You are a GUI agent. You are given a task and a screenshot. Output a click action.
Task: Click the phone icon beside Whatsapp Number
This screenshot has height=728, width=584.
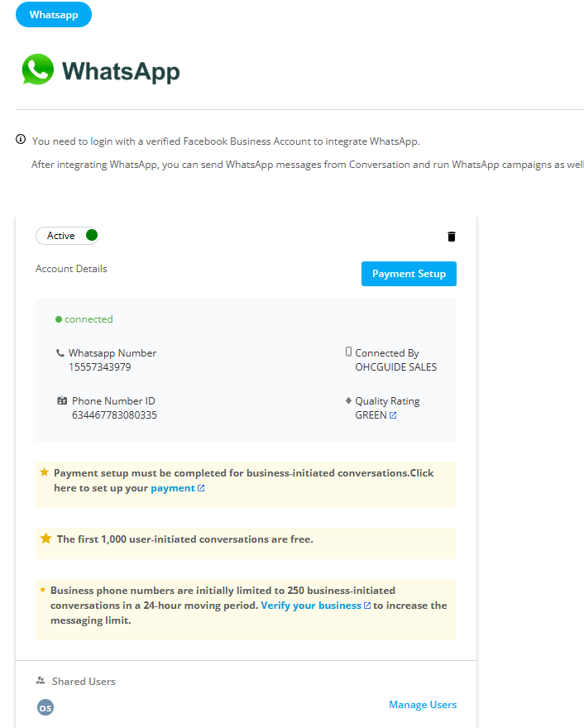pyautogui.click(x=60, y=353)
